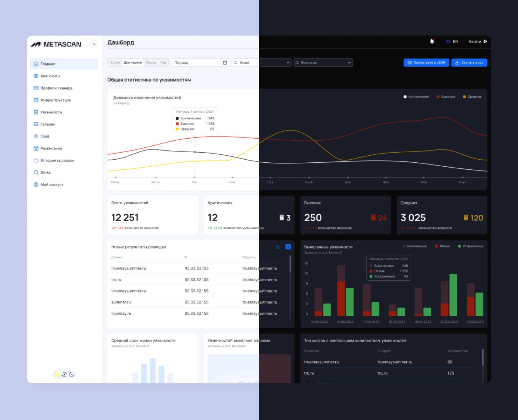Select the Месяц period tab
The height and width of the screenshot is (420, 518).
pos(151,63)
